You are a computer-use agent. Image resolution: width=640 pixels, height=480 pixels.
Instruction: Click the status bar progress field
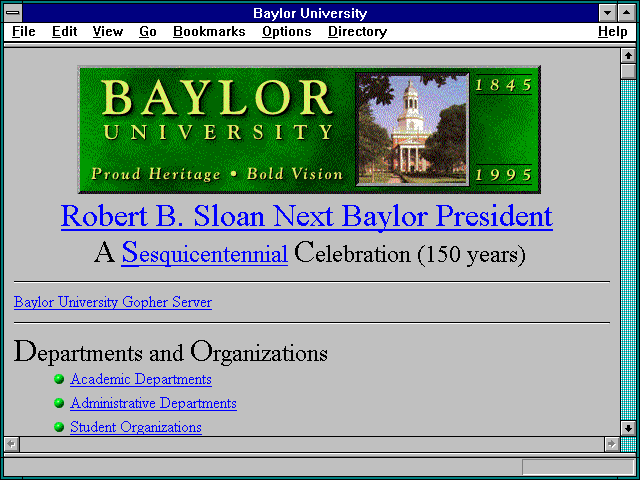578,467
